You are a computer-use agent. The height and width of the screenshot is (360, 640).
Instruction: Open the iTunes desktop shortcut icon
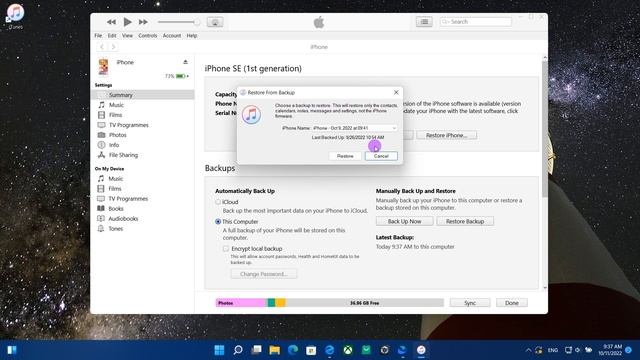[x=16, y=16]
